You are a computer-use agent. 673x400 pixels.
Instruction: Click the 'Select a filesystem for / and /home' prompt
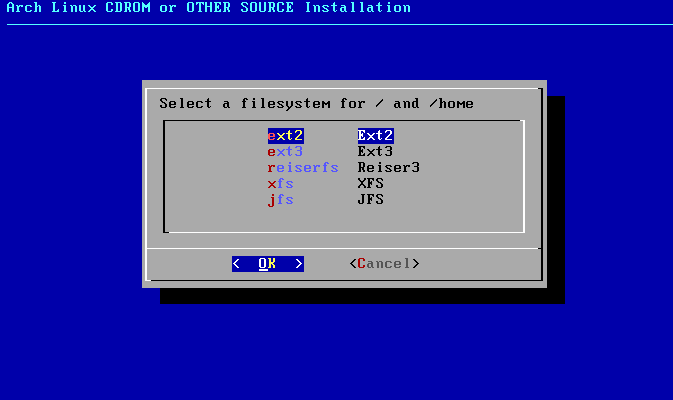316,103
